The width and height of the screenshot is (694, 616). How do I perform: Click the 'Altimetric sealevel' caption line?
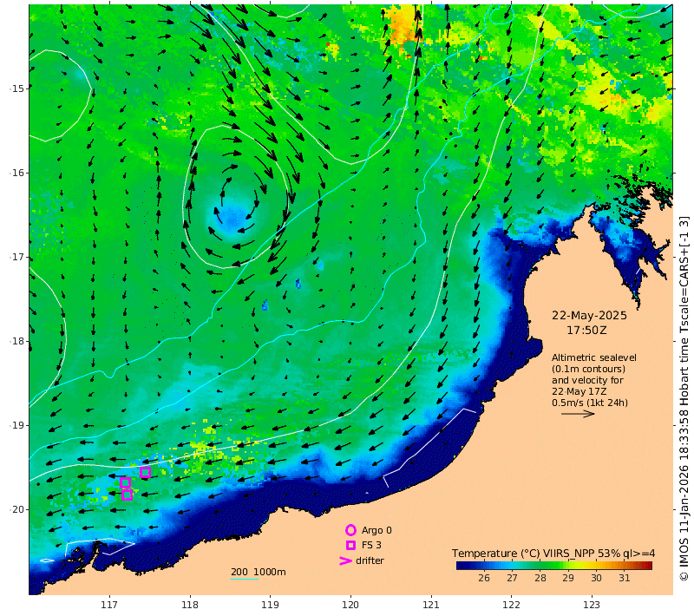point(594,357)
